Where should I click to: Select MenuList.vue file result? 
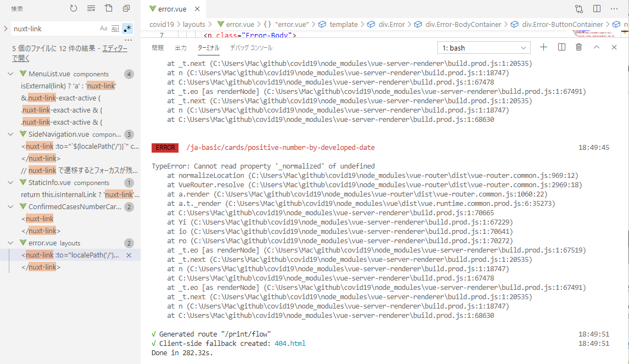(x=70, y=74)
